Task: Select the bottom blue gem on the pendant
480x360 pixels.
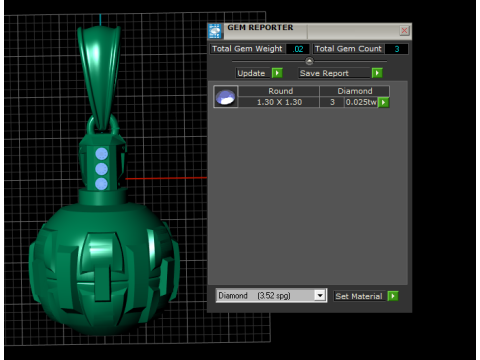Action: click(101, 184)
